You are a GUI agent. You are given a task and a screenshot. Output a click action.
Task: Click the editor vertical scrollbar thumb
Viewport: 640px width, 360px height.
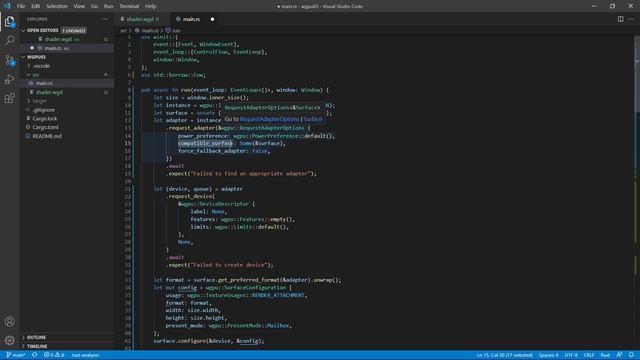637,73
